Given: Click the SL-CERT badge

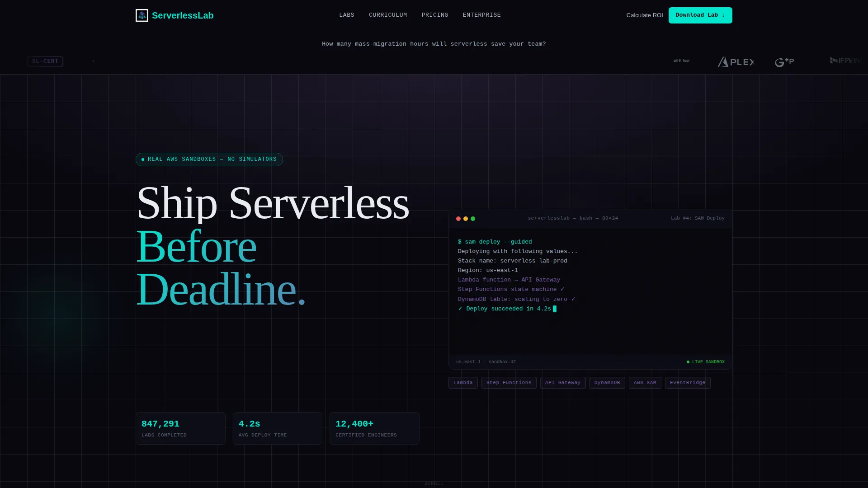Looking at the screenshot, I should click(45, 61).
